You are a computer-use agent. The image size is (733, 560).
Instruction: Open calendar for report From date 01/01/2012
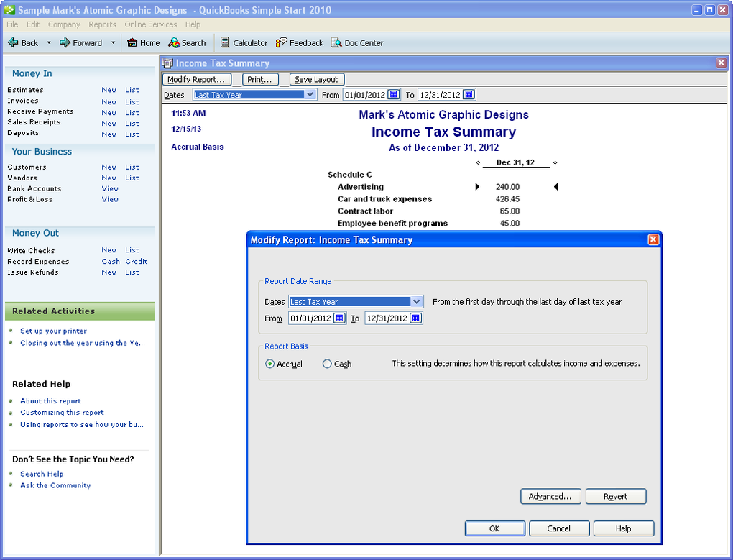click(x=394, y=94)
